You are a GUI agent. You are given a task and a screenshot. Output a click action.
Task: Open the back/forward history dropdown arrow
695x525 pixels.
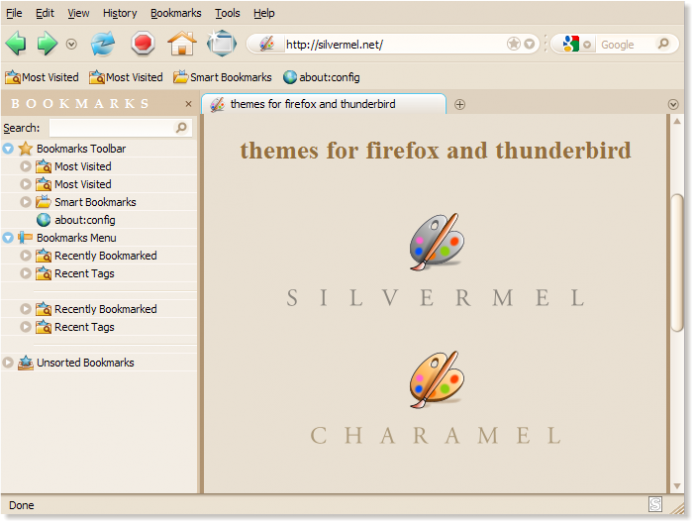click(x=71, y=44)
